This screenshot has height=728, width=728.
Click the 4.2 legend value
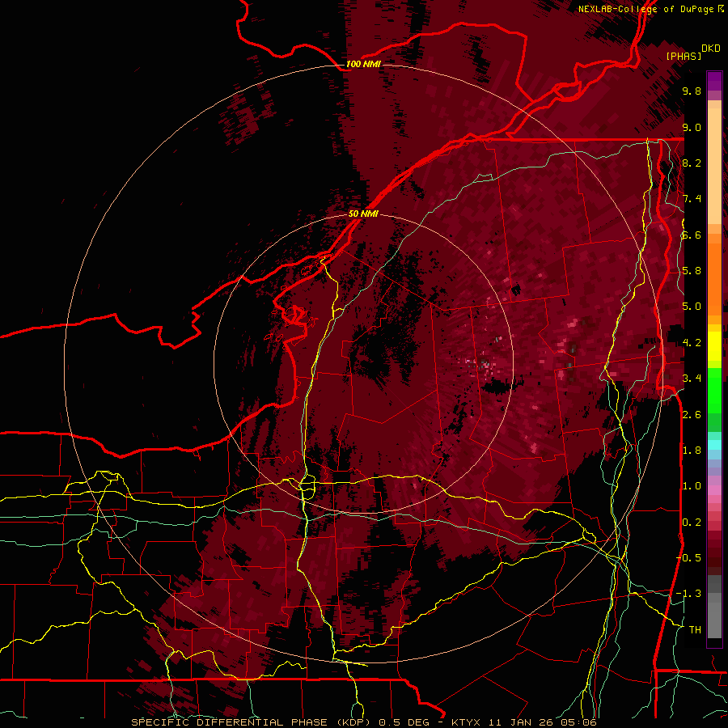(692, 343)
